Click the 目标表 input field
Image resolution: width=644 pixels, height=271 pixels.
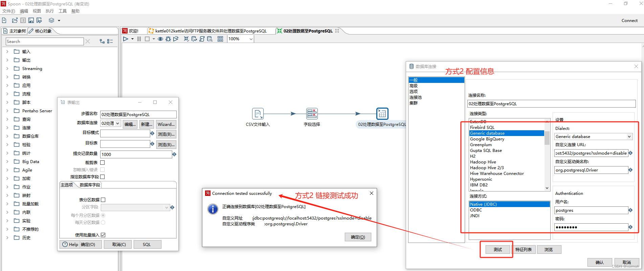pos(125,144)
